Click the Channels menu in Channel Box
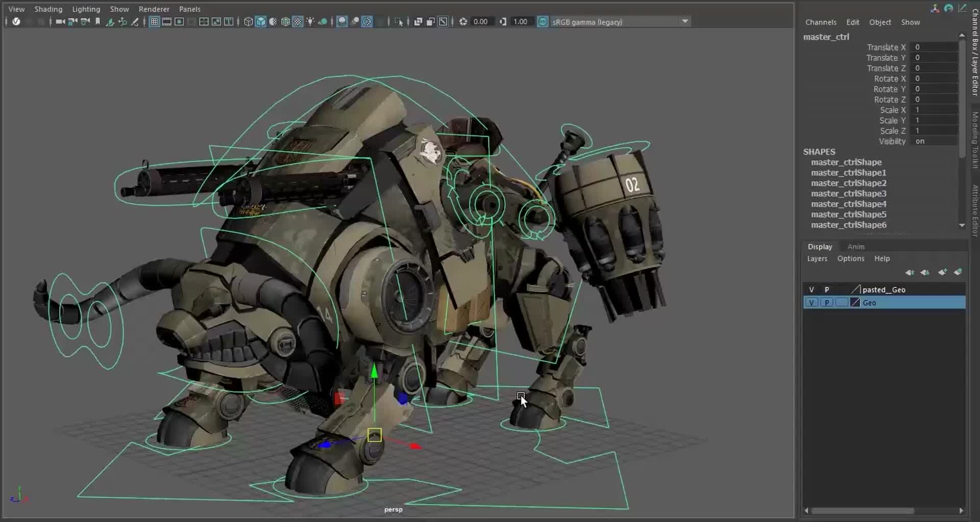The image size is (980, 522). point(821,22)
